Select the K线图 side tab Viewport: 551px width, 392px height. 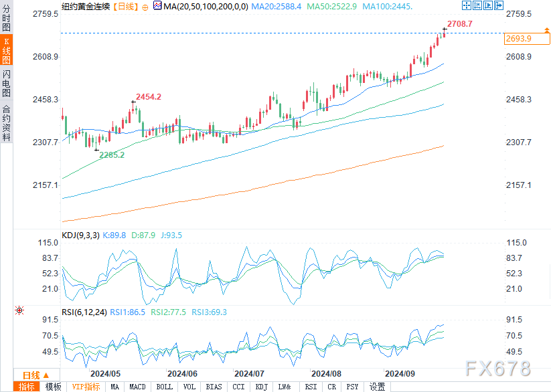click(6, 50)
